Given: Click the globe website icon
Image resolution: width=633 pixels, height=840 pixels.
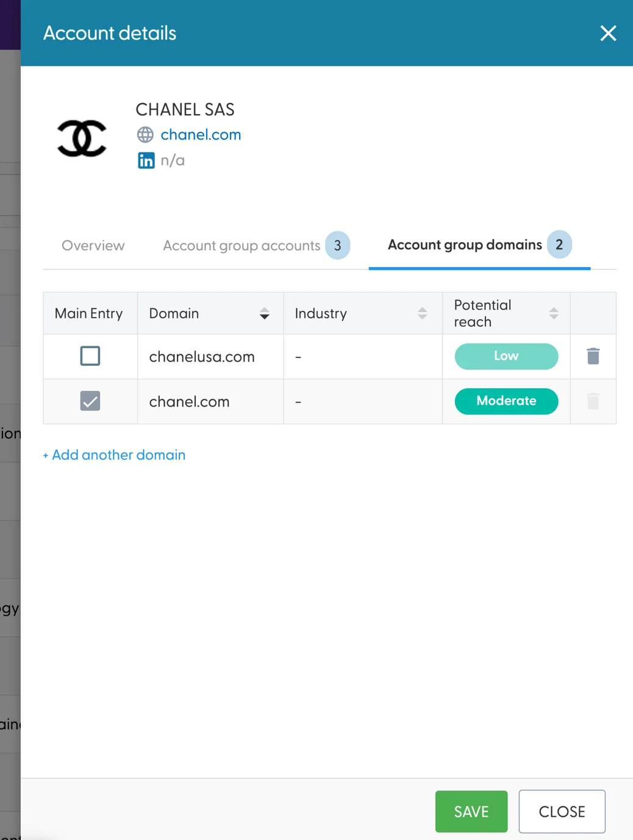Looking at the screenshot, I should coord(145,135).
